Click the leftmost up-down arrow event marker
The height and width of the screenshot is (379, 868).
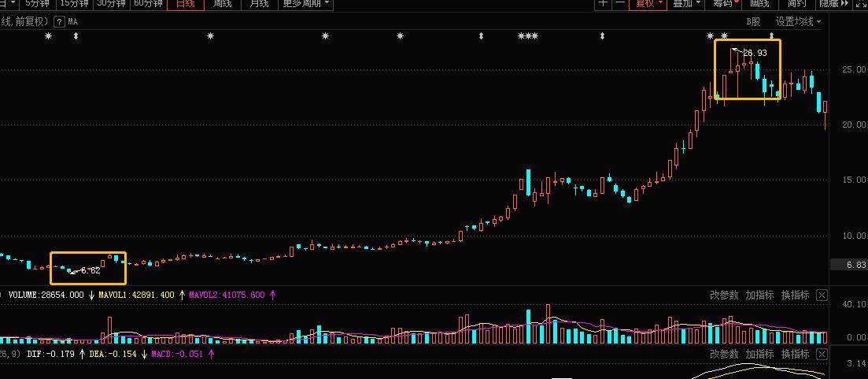tap(76, 36)
